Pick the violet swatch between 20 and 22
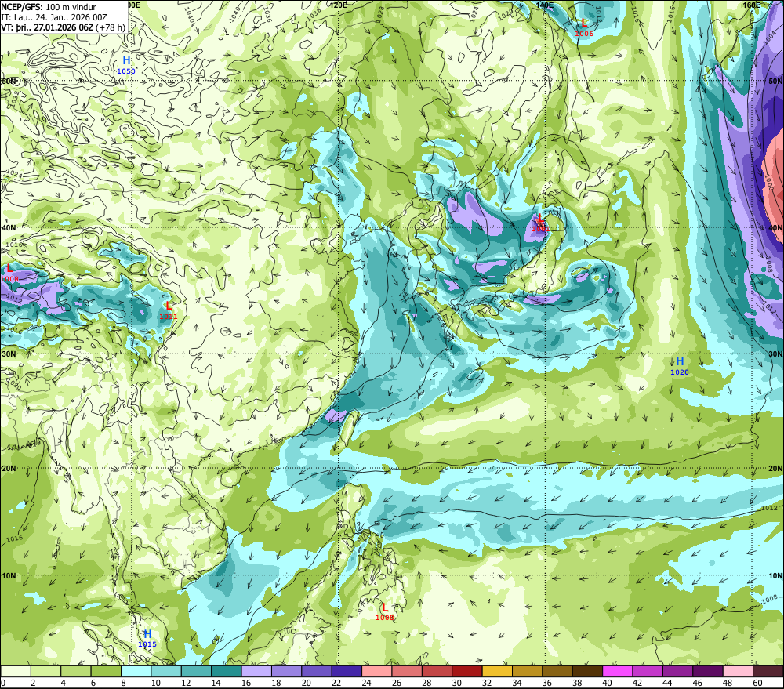 pyautogui.click(x=317, y=671)
